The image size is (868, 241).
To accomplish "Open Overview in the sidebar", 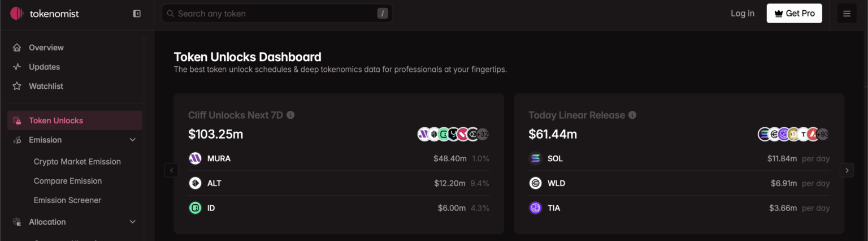I will click(x=46, y=48).
